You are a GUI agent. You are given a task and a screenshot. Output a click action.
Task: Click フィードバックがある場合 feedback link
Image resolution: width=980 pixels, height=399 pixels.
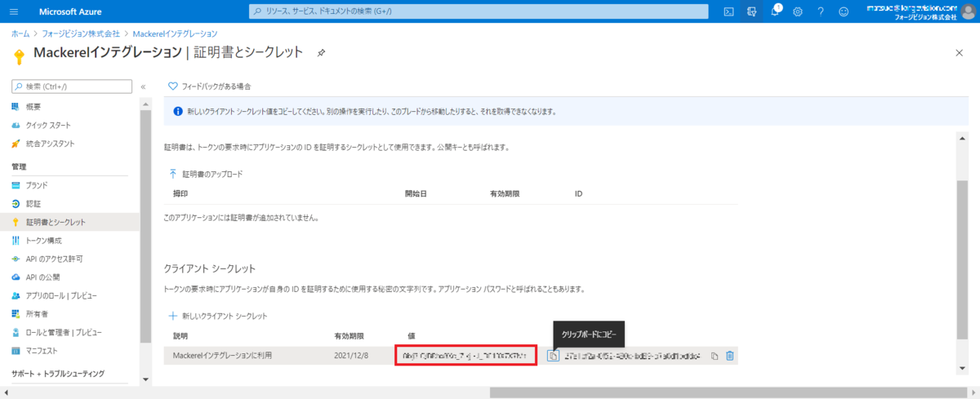click(209, 86)
